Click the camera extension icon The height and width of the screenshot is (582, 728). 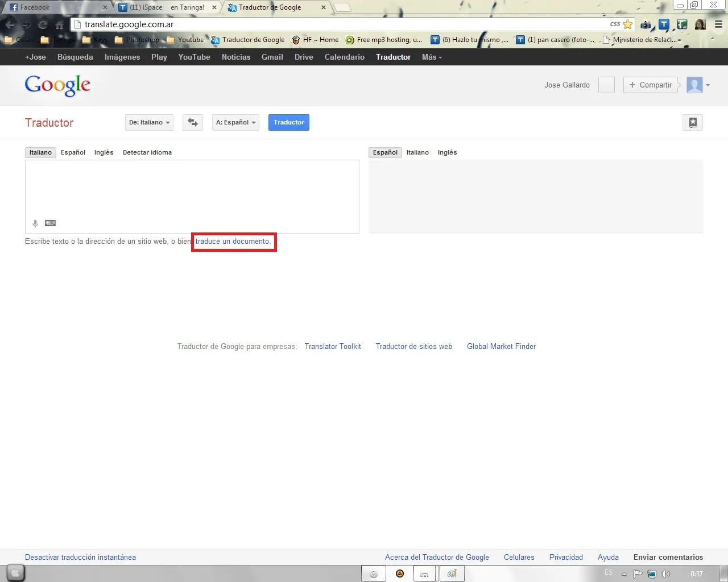coord(646,24)
